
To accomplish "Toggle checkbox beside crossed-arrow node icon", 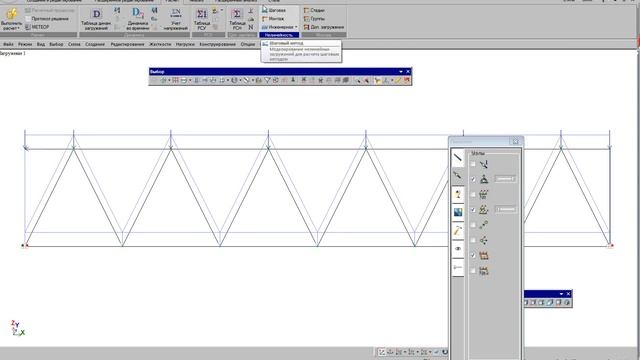I will pyautogui.click(x=473, y=164).
